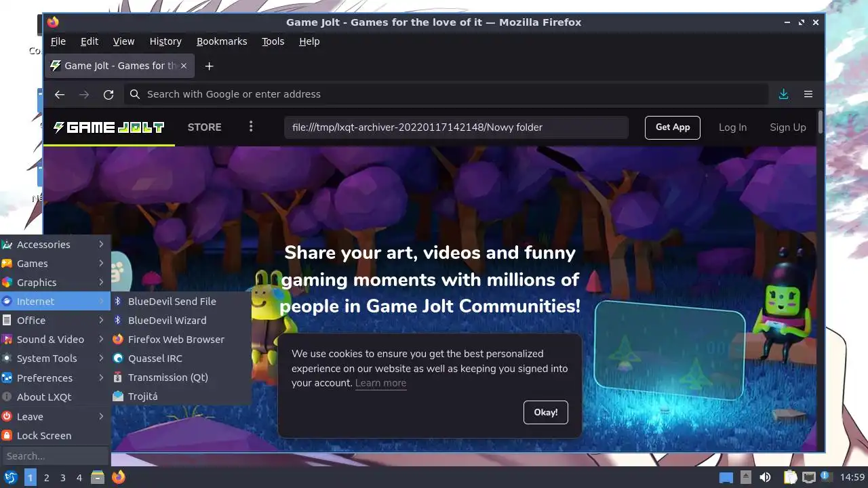Screen dimensions: 868x488
Task: Switch to virtual desktop 1
Action: [31, 477]
